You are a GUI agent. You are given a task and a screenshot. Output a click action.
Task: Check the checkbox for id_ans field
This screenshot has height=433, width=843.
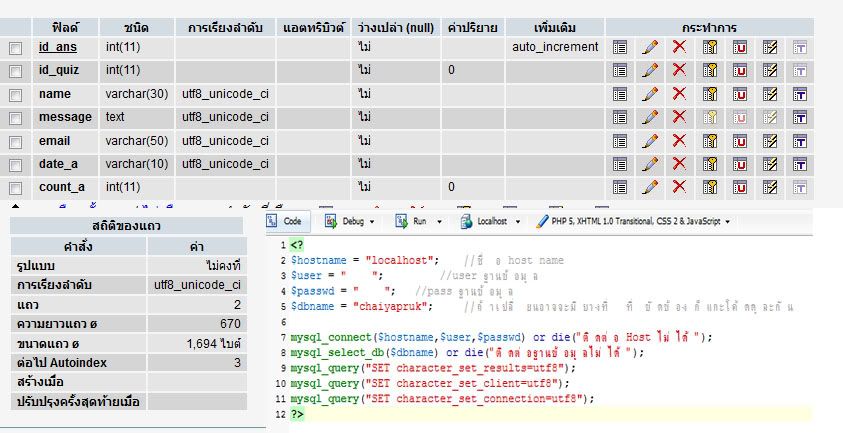point(15,48)
